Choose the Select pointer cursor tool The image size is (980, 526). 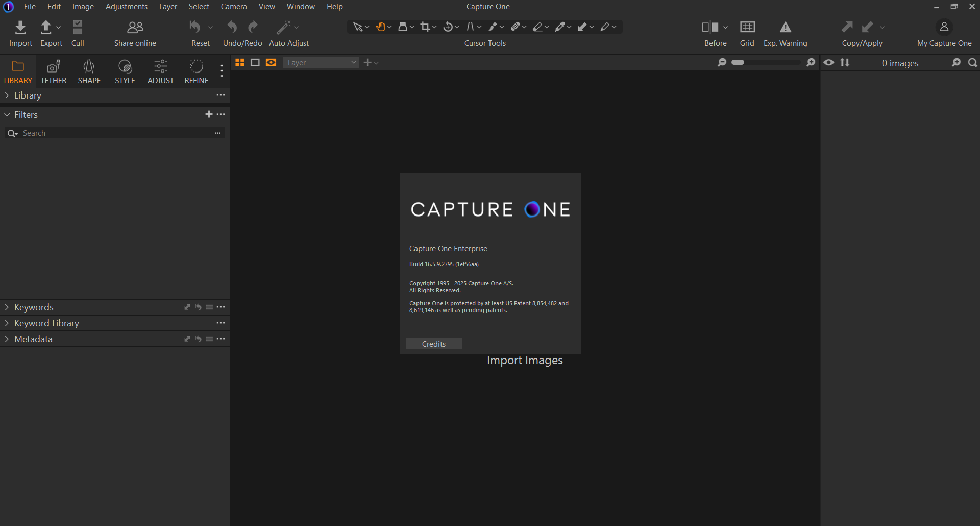[x=358, y=27]
